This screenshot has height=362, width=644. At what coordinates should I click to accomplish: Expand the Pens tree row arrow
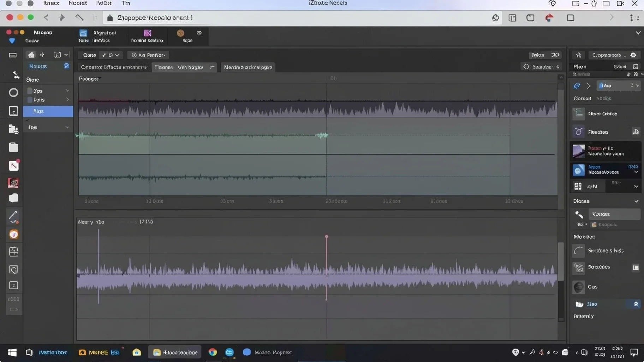(67, 100)
